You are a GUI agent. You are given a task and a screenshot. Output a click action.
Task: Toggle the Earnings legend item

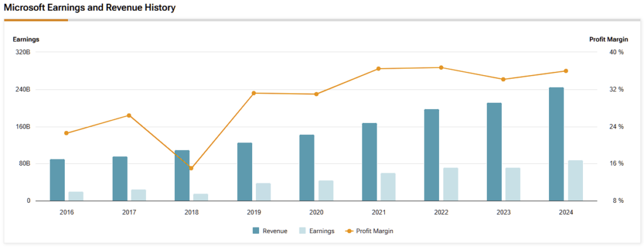click(x=317, y=231)
